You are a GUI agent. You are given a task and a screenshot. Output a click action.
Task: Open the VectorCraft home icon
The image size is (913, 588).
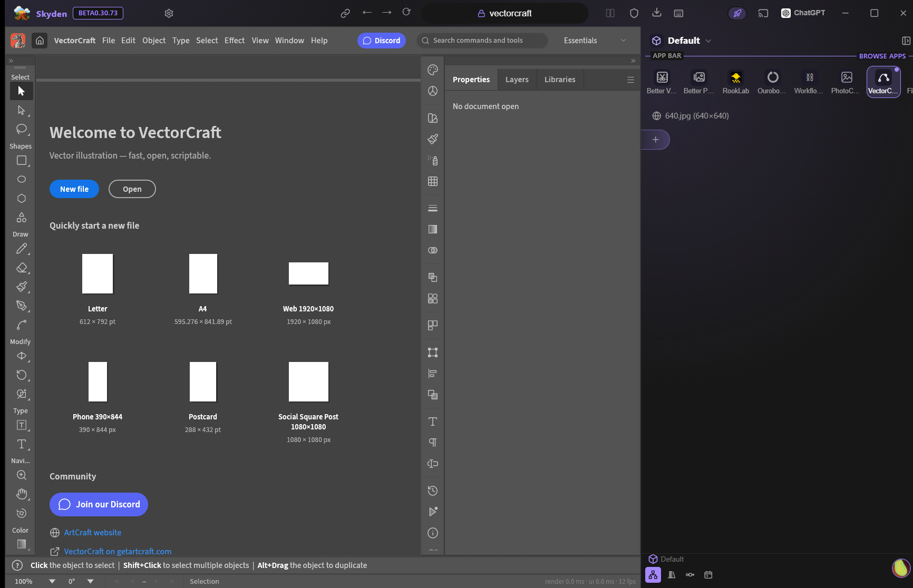[x=40, y=41]
